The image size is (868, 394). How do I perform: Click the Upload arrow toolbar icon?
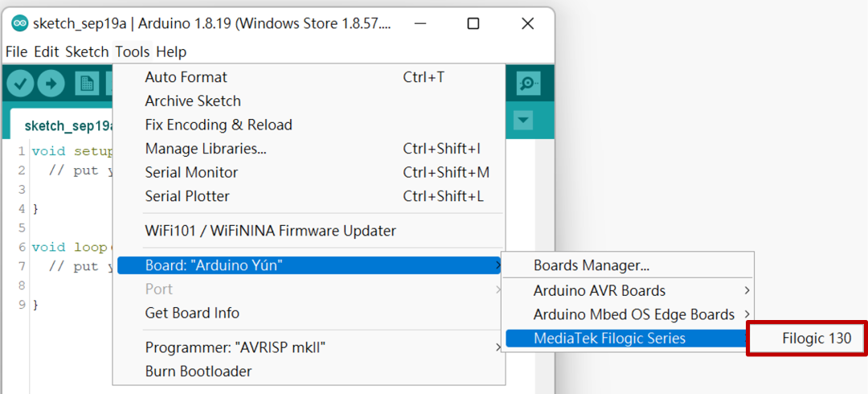(x=51, y=83)
